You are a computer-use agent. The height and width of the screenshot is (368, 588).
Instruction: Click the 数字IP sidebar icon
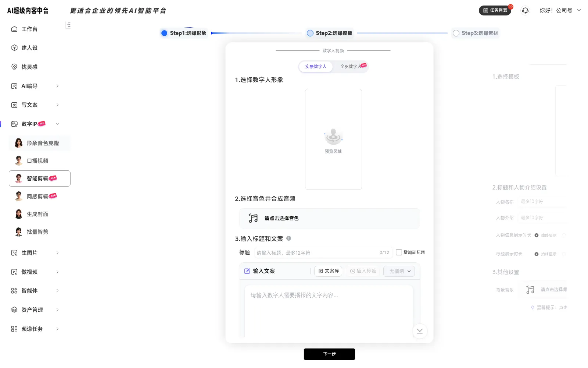point(14,124)
